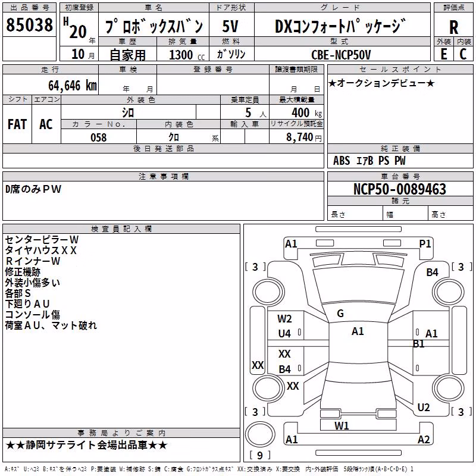Image resolution: width=476 pixels, height=476 pixels.
Task: Click inspector note 外装小傷多い
Action: click(33, 282)
